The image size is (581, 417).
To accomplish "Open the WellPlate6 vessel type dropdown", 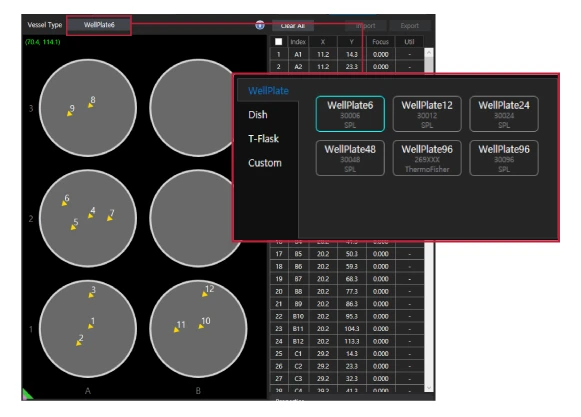I will (x=99, y=25).
